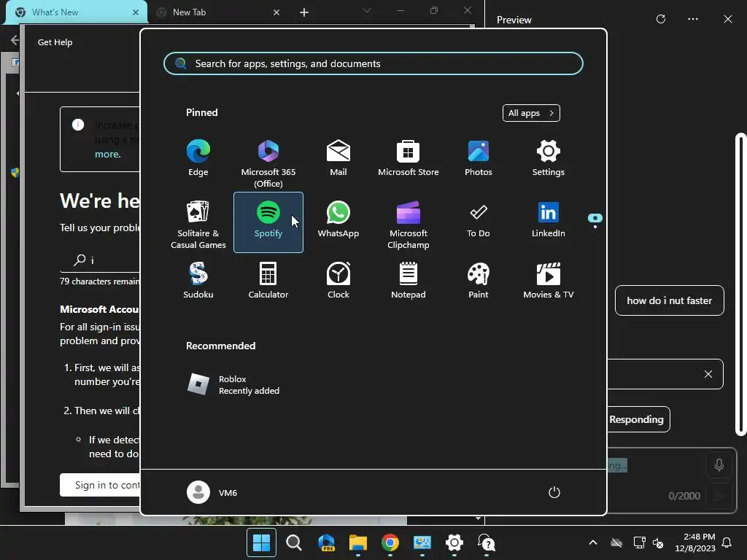Screen dimensions: 747x560
Task: Click muted volume icon in tray
Action: click(x=658, y=542)
